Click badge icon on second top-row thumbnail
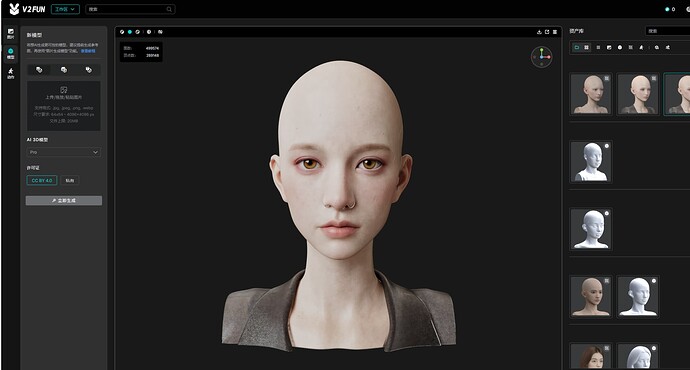The image size is (690, 370). 653,78
